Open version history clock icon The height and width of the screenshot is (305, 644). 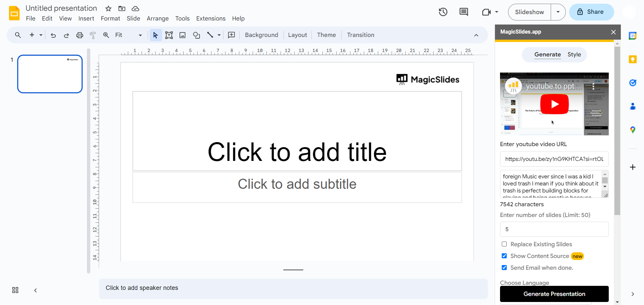(443, 12)
